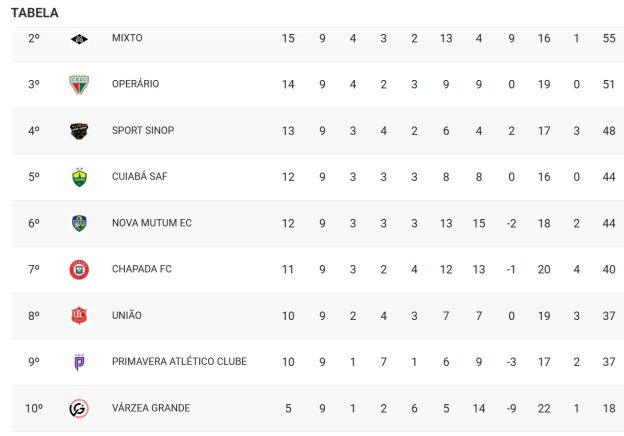
Task: Select the NOVA MUTUM EC name
Action: (152, 223)
